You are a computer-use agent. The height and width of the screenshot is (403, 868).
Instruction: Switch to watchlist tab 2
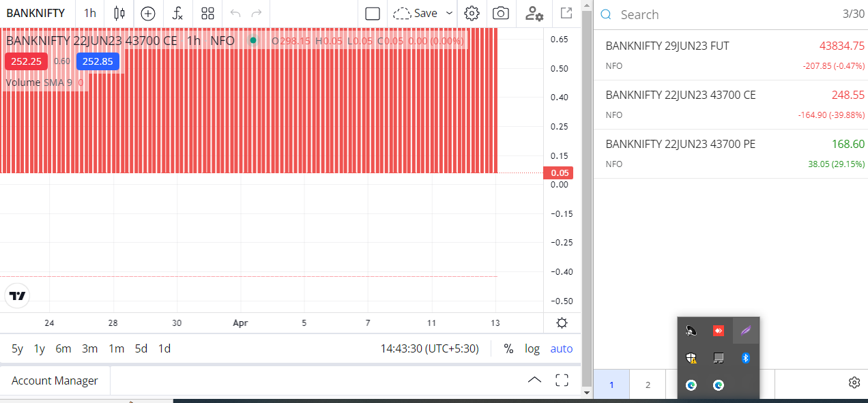click(x=648, y=385)
